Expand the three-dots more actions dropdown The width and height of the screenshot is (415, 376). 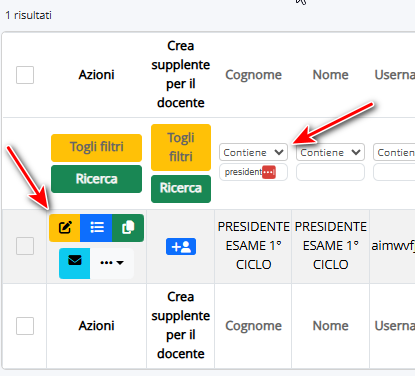coord(112,263)
